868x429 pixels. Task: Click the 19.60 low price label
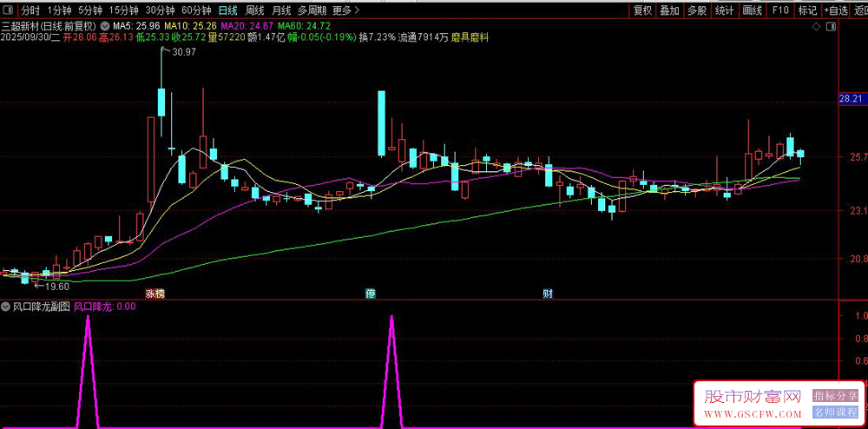(x=57, y=287)
